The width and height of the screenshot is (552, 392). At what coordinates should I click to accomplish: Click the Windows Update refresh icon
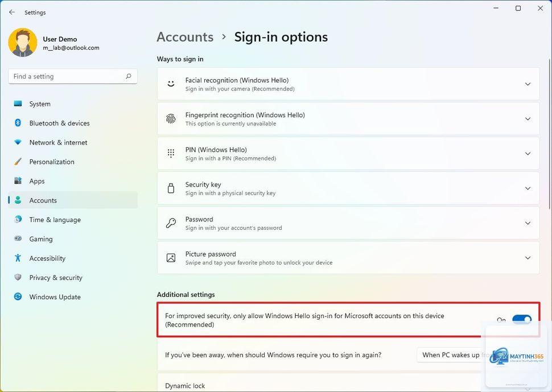click(x=18, y=296)
